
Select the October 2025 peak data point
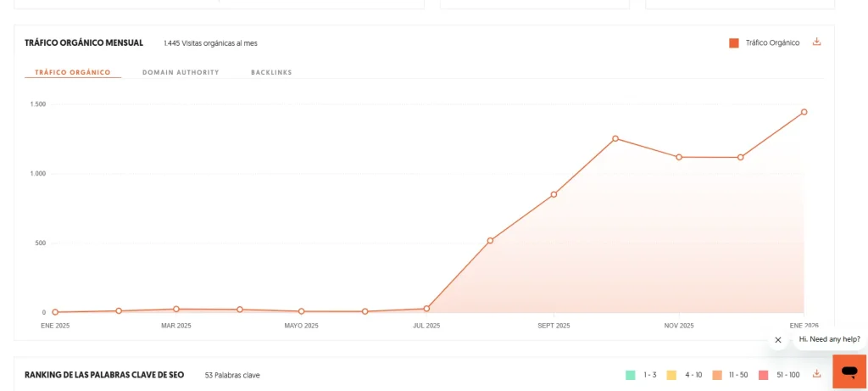[615, 138]
